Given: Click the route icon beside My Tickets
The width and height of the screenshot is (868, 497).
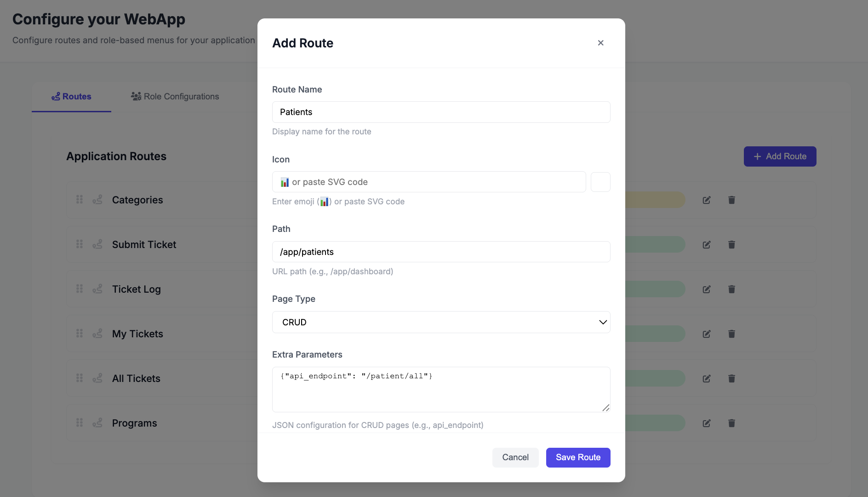Looking at the screenshot, I should pyautogui.click(x=97, y=334).
